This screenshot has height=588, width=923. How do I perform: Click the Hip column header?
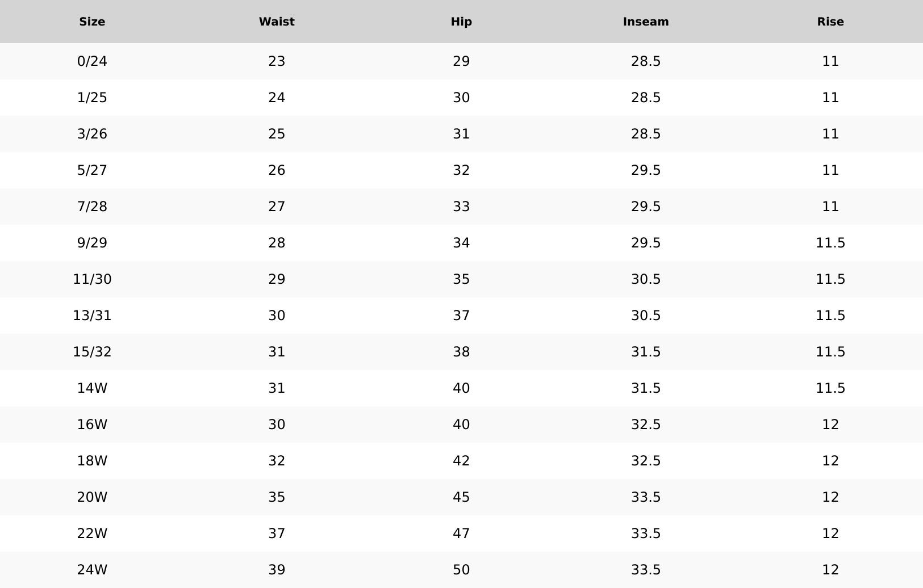(461, 22)
